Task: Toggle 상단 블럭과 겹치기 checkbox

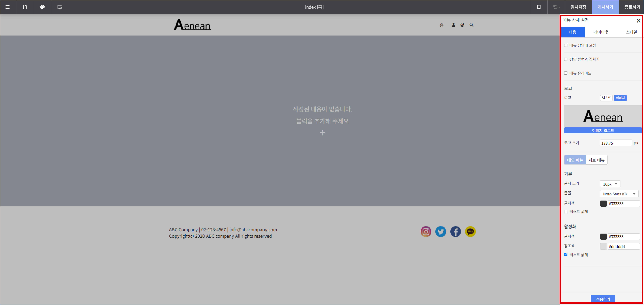Action: 566,59
